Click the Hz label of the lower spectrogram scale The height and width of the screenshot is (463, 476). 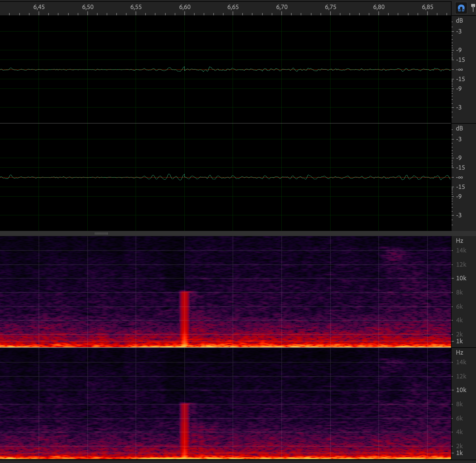click(459, 353)
